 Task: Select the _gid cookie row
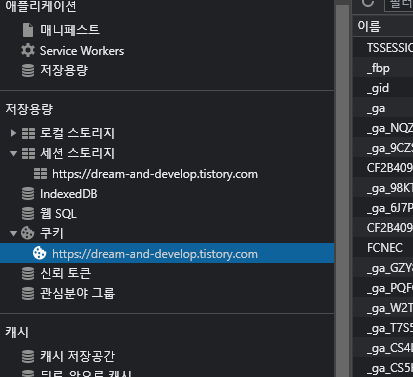(383, 88)
